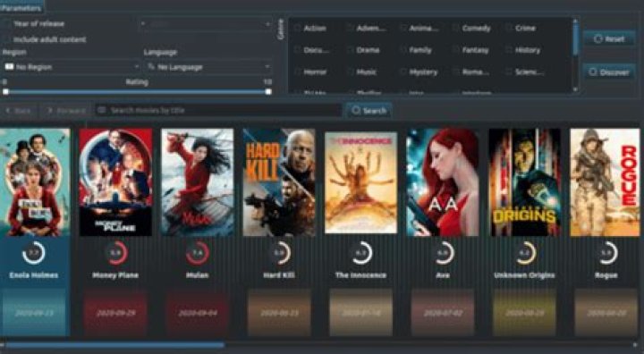Screen dimensions: 644x354
Task: Click the rating ring under Enola Holmes
Action: click(x=34, y=253)
